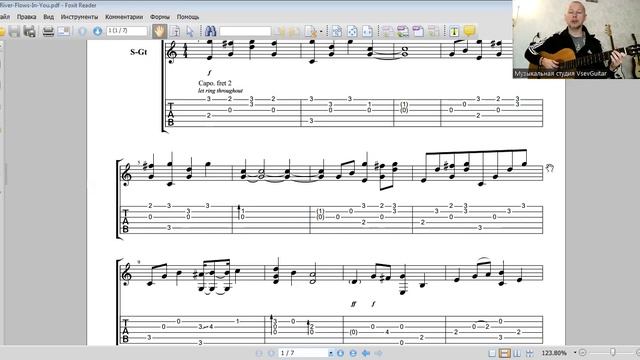Screen dimensions: 640x360
Task: Open Find with the binoculars icon
Action: 210,31
